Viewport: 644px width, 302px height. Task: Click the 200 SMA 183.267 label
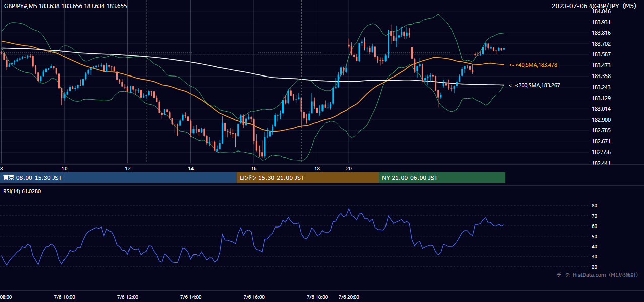(535, 85)
